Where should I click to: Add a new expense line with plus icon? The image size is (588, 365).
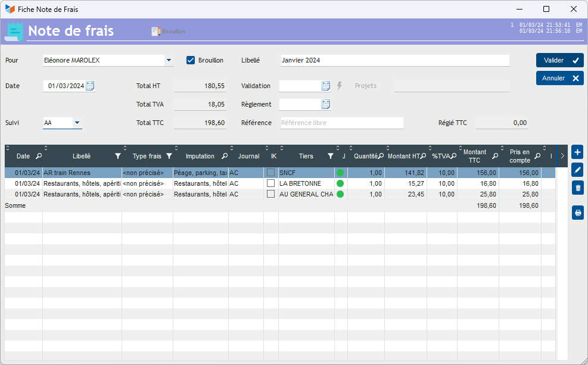pyautogui.click(x=577, y=152)
